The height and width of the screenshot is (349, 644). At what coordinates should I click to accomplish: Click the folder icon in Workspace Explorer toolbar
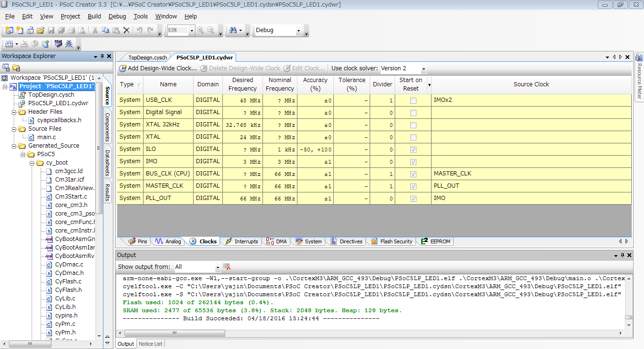click(16, 67)
